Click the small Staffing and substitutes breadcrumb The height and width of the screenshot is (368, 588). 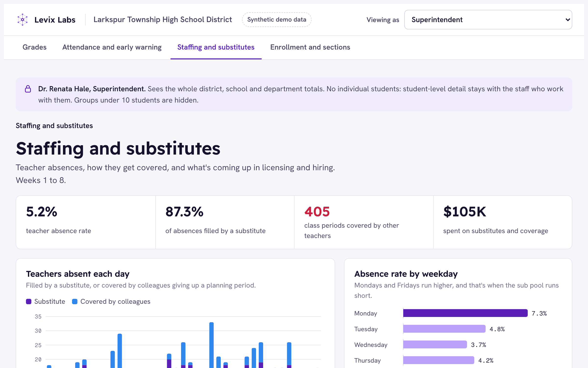54,126
